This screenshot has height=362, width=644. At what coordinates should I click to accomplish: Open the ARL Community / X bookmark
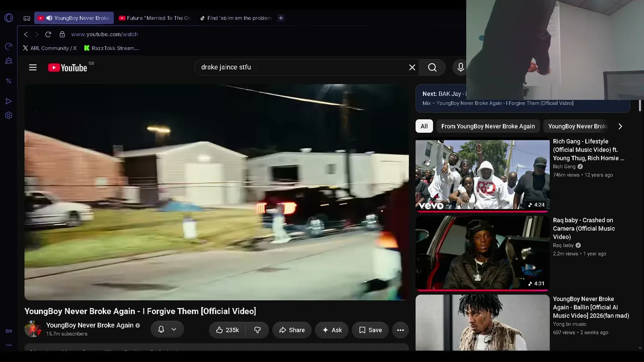click(49, 48)
